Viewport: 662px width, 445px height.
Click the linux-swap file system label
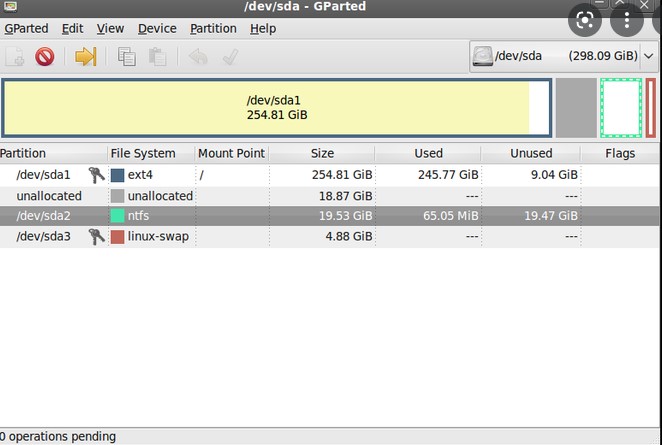click(x=158, y=236)
